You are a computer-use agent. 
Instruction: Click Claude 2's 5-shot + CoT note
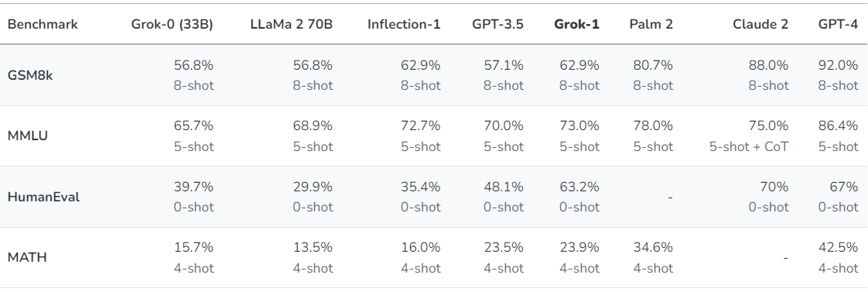pyautogui.click(x=749, y=147)
